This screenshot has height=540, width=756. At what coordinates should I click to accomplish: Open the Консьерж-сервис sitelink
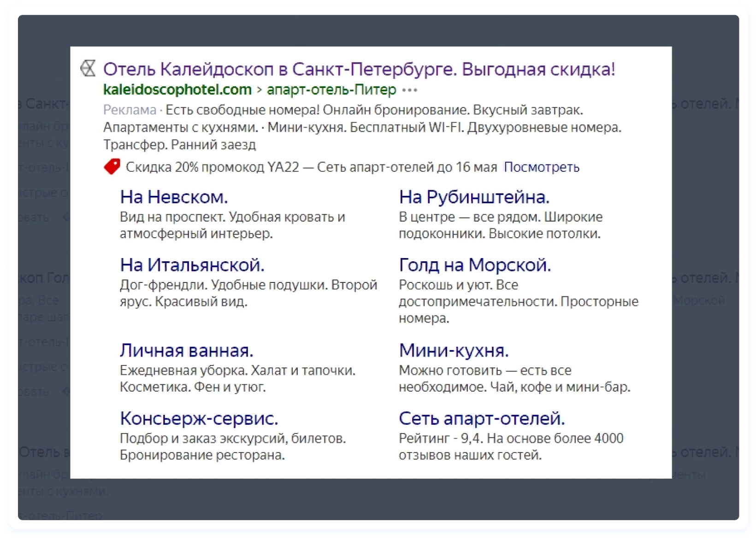[x=199, y=418]
